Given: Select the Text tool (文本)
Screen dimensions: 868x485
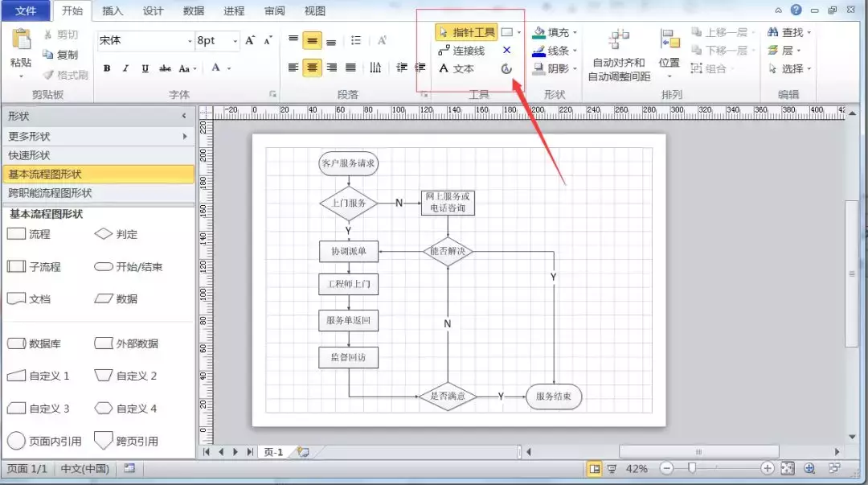Looking at the screenshot, I should pyautogui.click(x=457, y=68).
